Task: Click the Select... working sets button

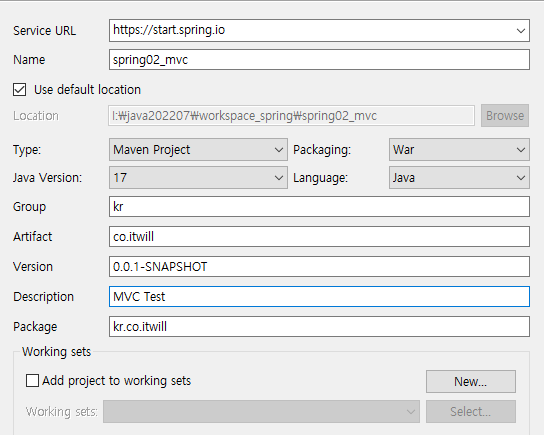Action: point(471,411)
